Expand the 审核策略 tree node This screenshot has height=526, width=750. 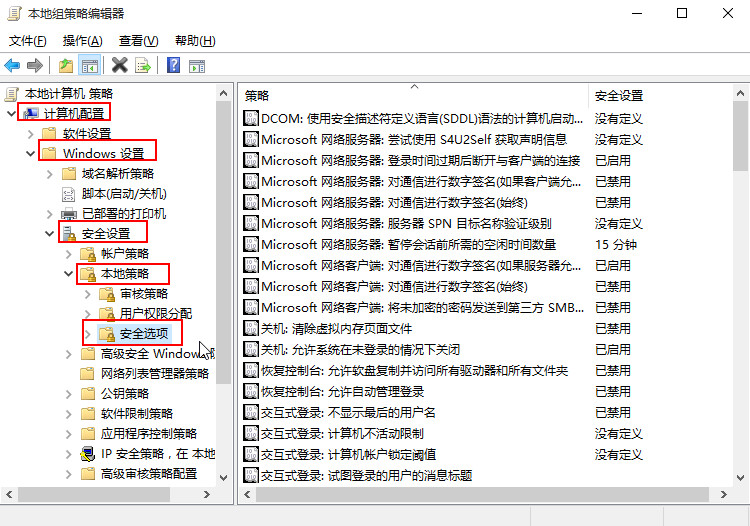coord(87,293)
